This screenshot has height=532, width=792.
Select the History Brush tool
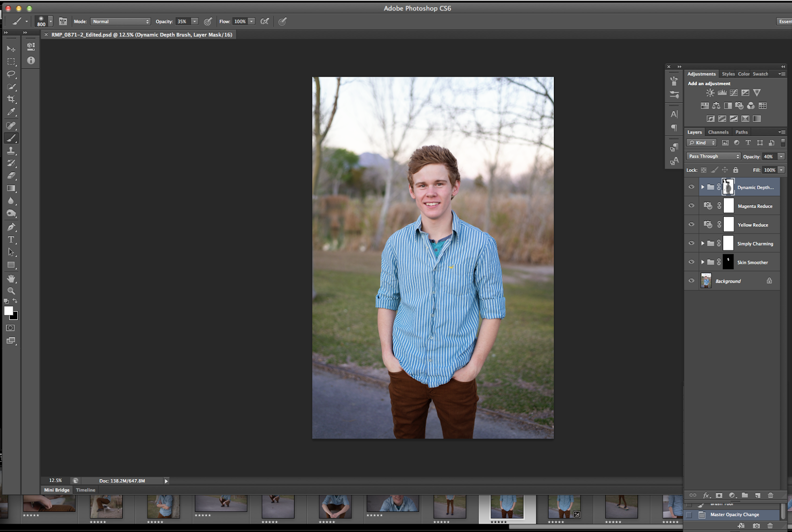[11, 163]
